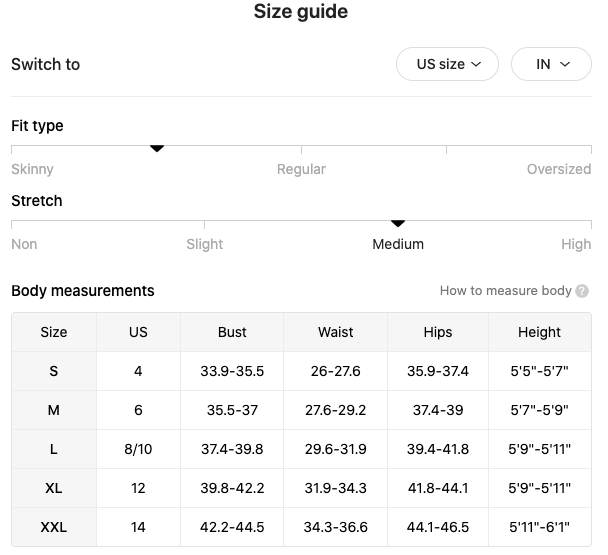The image size is (608, 555).
Task: Click the question mark help icon
Action: click(582, 291)
